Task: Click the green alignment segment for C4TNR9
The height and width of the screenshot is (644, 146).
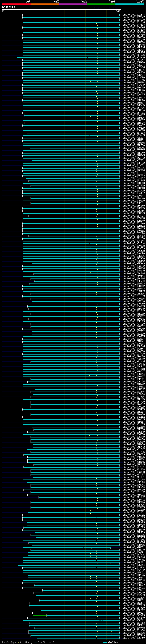Action: click(40, 615)
